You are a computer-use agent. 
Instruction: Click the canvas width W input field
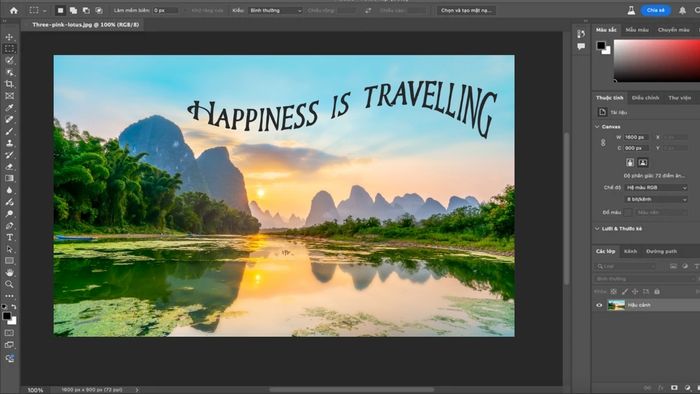[636, 137]
